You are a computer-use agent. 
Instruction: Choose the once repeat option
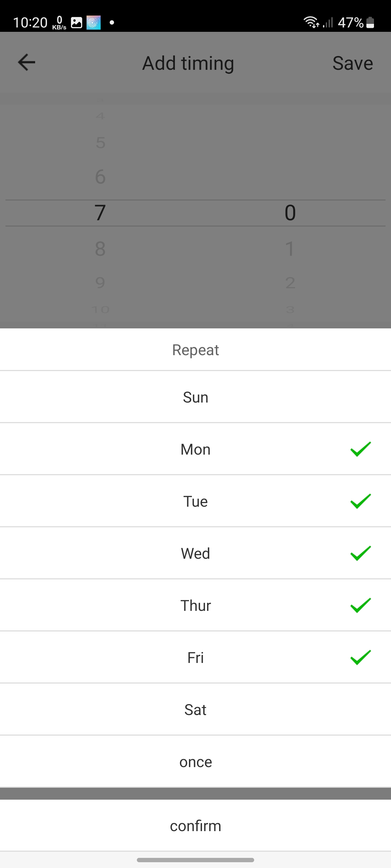(x=195, y=762)
